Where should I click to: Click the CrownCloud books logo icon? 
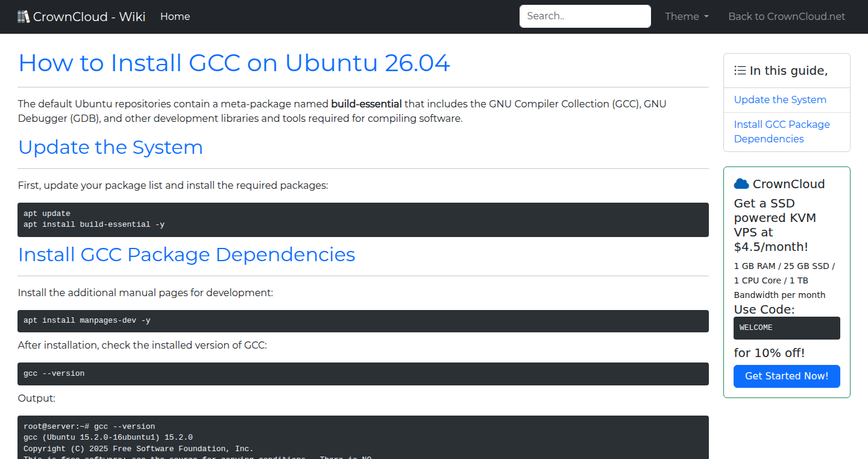pos(24,17)
